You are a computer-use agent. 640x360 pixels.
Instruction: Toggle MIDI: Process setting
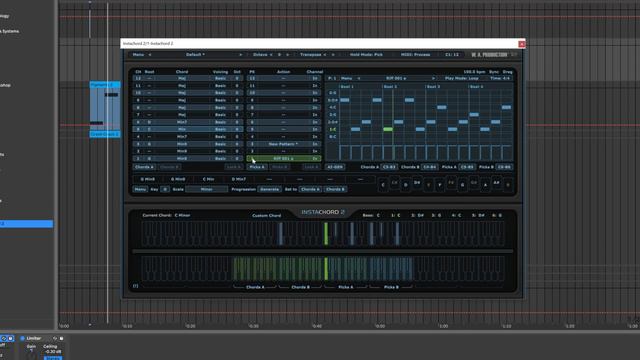(x=415, y=55)
